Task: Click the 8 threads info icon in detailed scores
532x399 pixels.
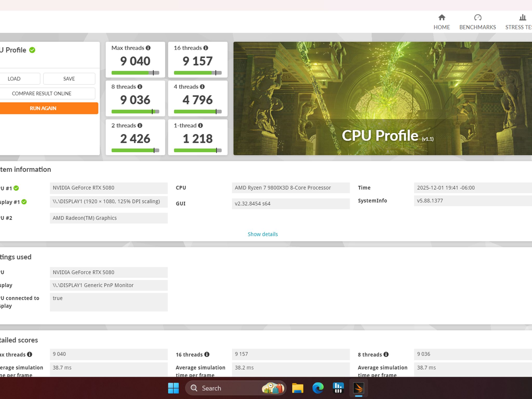Action: [x=386, y=354]
